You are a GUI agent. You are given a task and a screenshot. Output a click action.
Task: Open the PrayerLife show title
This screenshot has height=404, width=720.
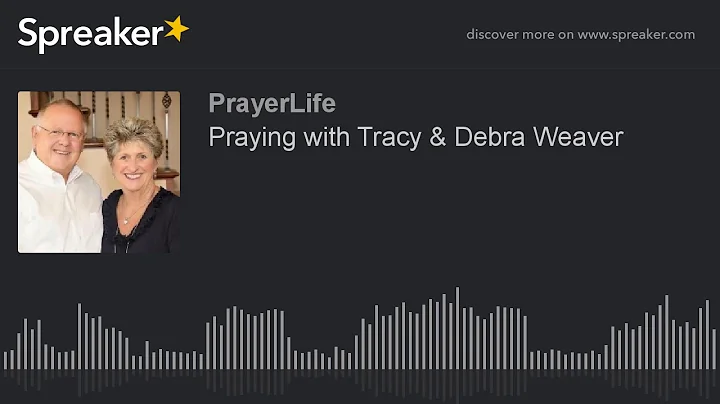(272, 103)
